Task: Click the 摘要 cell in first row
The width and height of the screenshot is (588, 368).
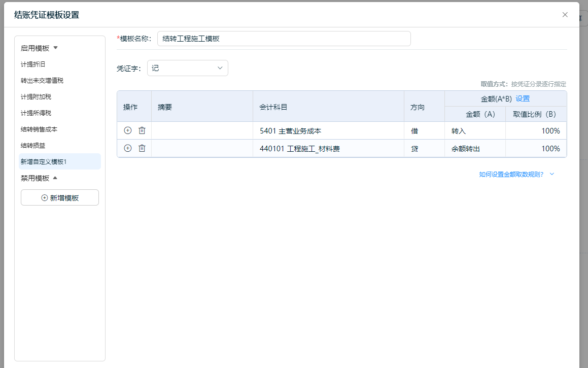Action: point(202,131)
